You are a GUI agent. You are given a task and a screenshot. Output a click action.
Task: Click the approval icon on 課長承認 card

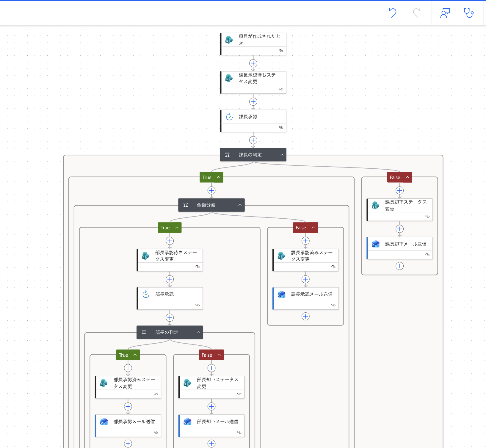(229, 117)
